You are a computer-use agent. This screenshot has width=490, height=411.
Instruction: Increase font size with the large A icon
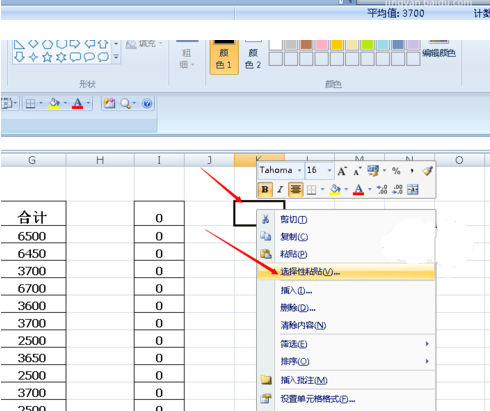(x=342, y=171)
